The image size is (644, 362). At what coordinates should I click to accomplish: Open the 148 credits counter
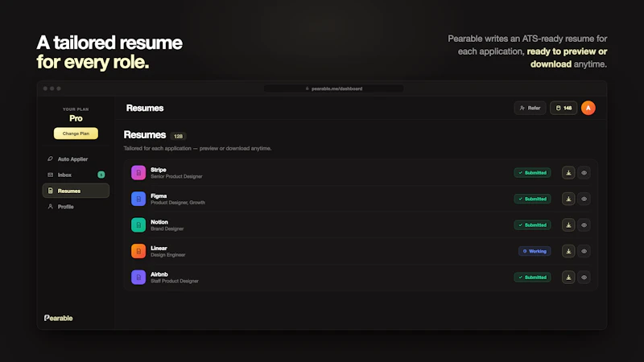pyautogui.click(x=563, y=108)
